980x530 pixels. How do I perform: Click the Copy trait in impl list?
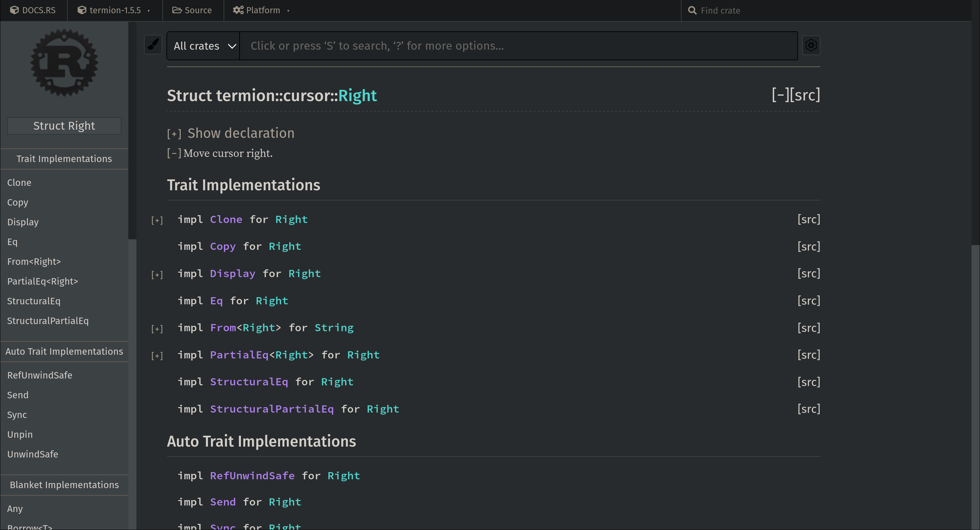(x=223, y=246)
